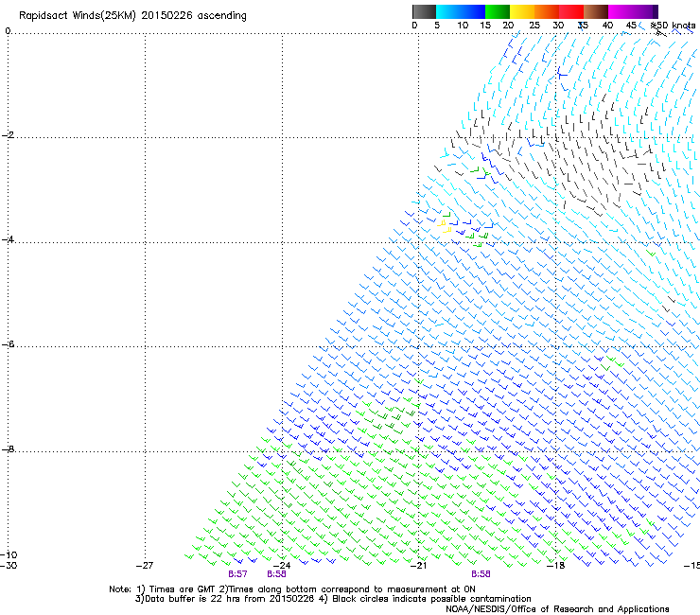The image size is (700, 615).
Task: Click 'NOAA/NESDIS/Office of Research and Applications' credit
Action: point(557,609)
